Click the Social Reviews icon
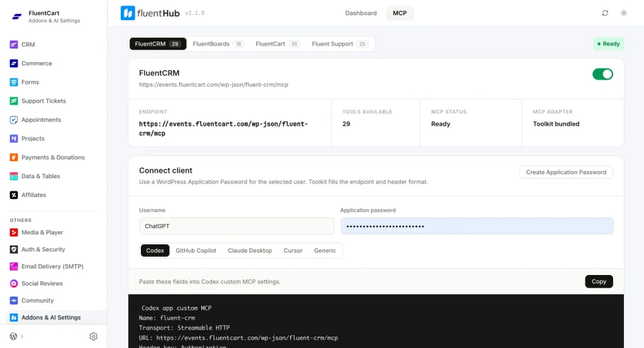Viewport: 644px width, 348px height. (14, 283)
